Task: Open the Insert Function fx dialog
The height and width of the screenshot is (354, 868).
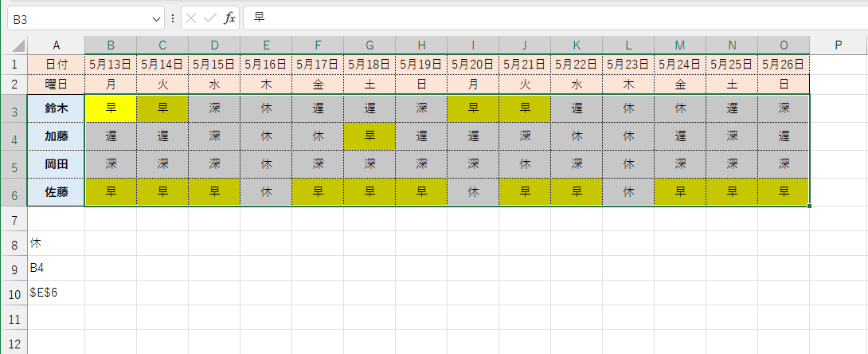Action: 229,18
